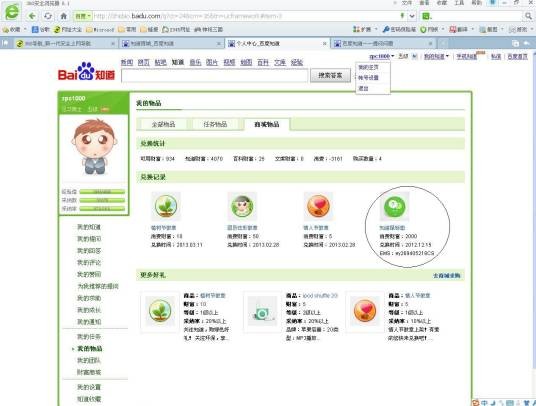Click the search magnifier icon in browser toolbar
This screenshot has height=406, width=536.
(x=528, y=16)
